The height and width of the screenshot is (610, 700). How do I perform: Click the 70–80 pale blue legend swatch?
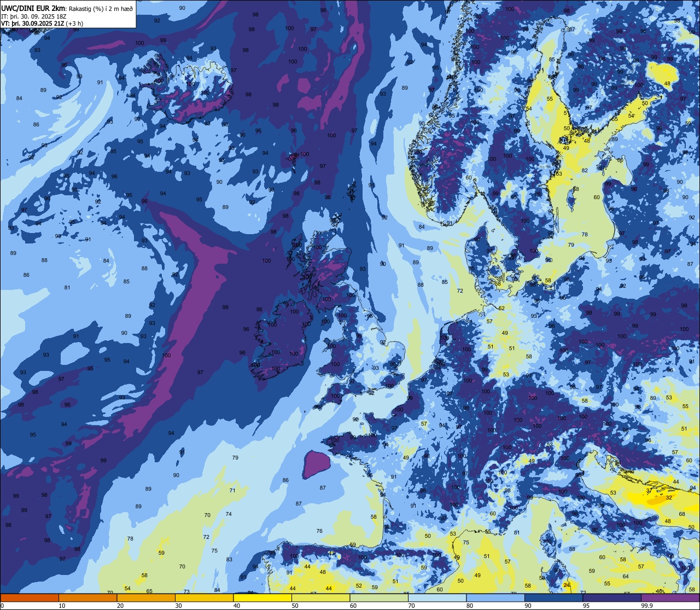pyautogui.click(x=437, y=598)
